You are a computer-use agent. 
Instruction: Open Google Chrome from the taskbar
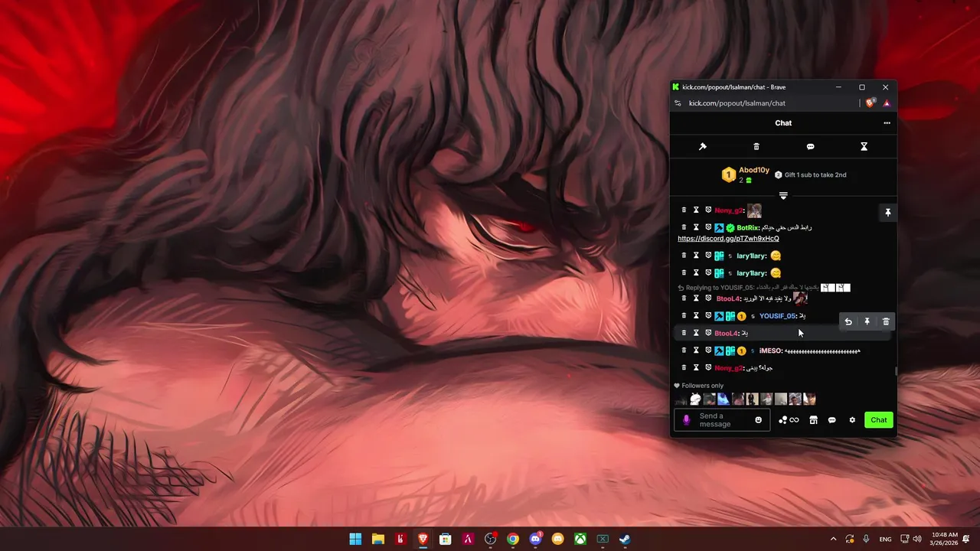coord(513,540)
